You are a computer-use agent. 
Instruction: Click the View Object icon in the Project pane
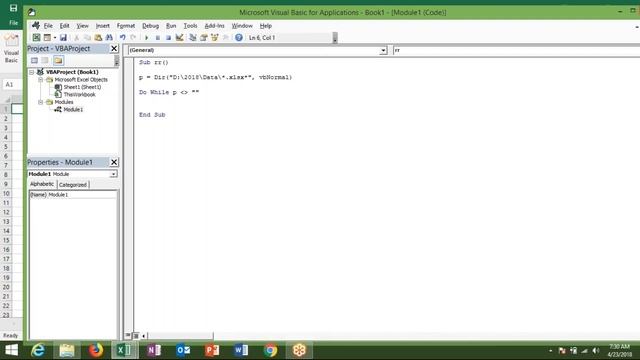(x=45, y=60)
